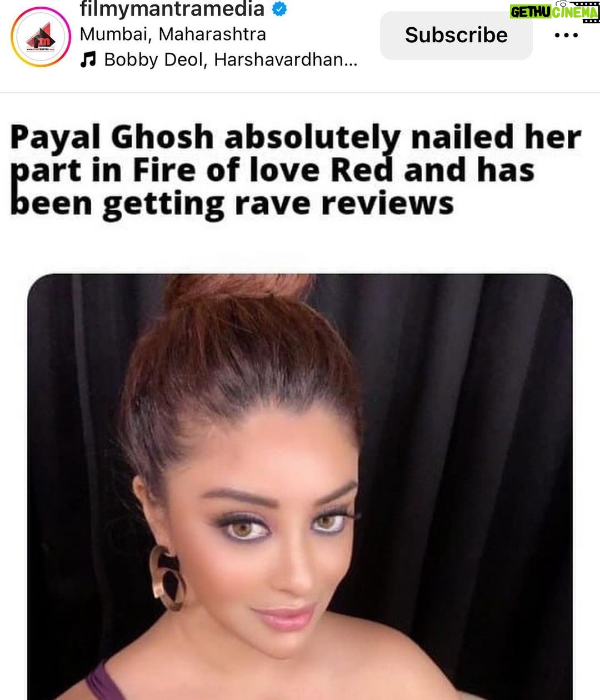The image size is (600, 700).
Task: Expand the truncated audio title ellipsis
Action: pyautogui.click(x=351, y=61)
